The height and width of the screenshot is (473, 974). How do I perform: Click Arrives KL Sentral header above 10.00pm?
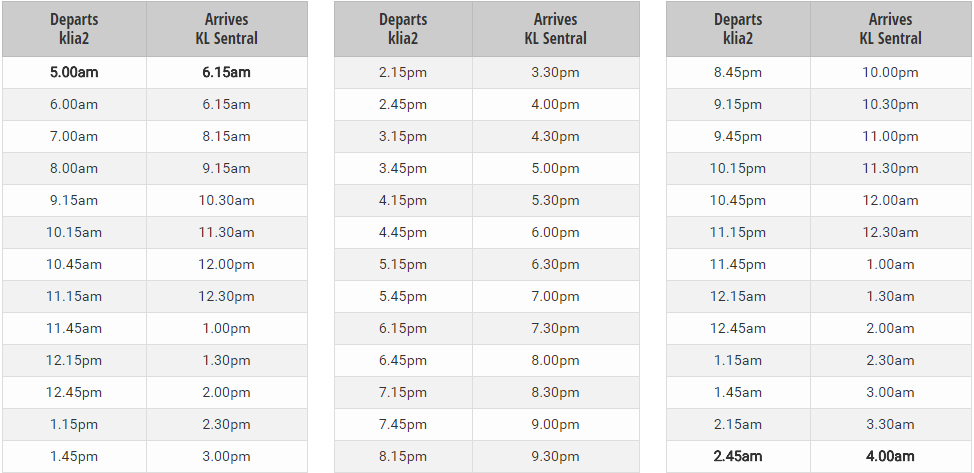tap(890, 29)
